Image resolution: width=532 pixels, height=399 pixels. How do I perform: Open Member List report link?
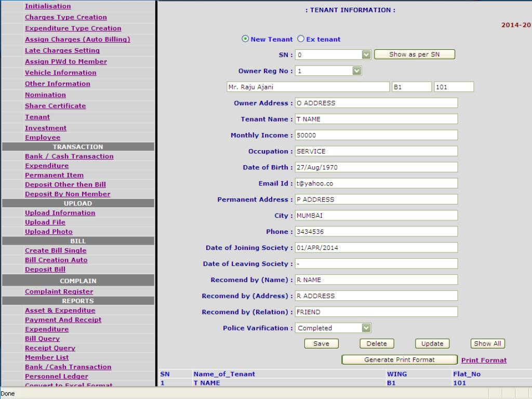pyautogui.click(x=46, y=357)
